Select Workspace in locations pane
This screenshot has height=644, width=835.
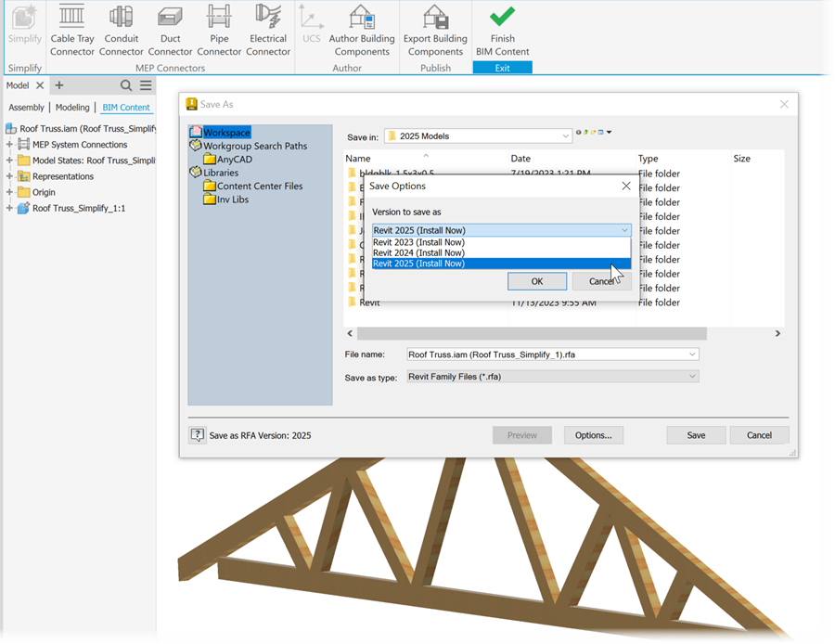[x=226, y=132]
